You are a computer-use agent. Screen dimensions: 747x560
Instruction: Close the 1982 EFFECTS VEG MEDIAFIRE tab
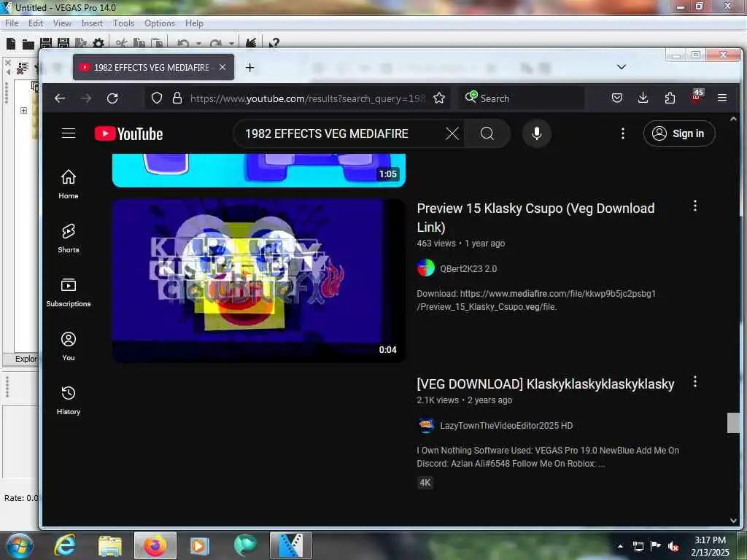coord(222,67)
